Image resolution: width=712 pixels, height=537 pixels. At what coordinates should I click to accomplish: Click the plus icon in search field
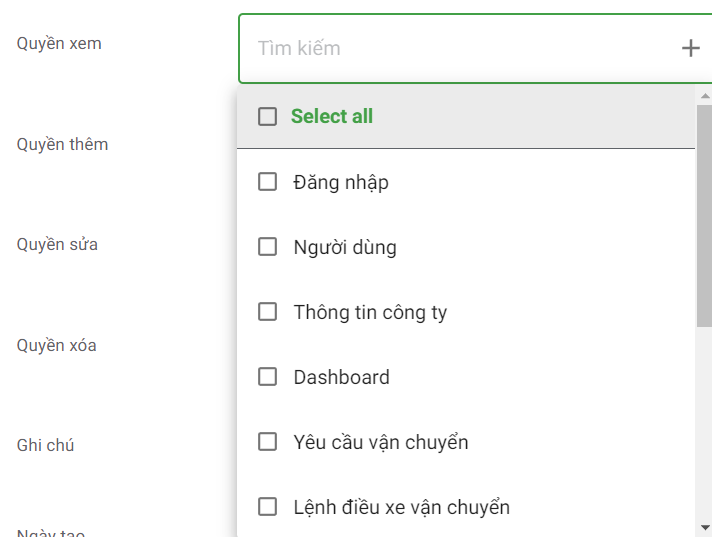click(690, 48)
